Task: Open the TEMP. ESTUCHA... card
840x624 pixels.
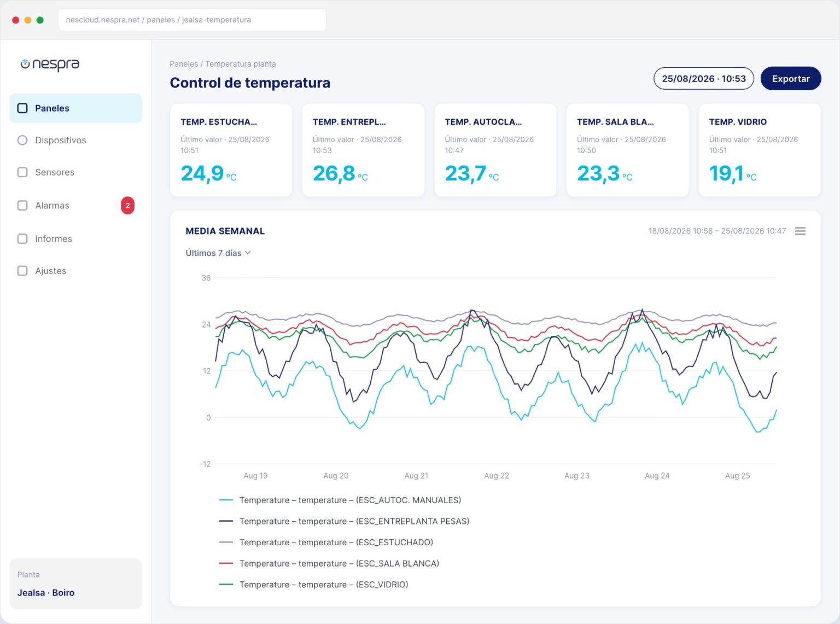Action: [231, 150]
